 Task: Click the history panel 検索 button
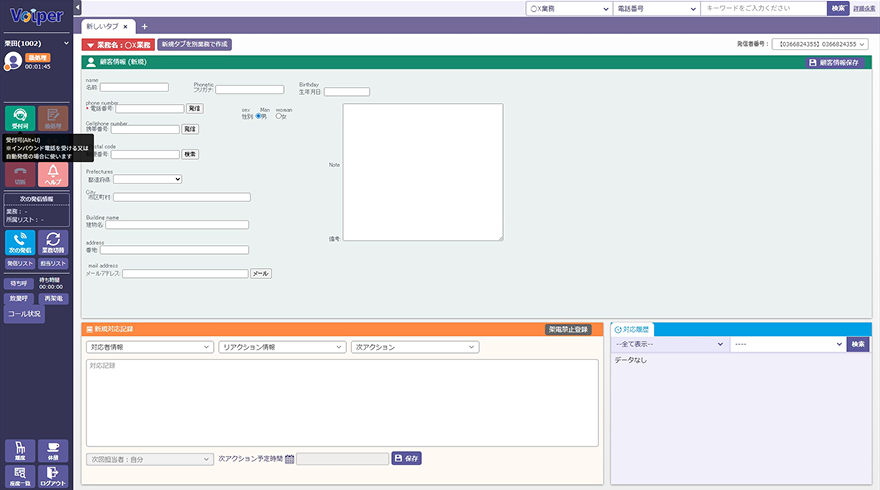858,344
